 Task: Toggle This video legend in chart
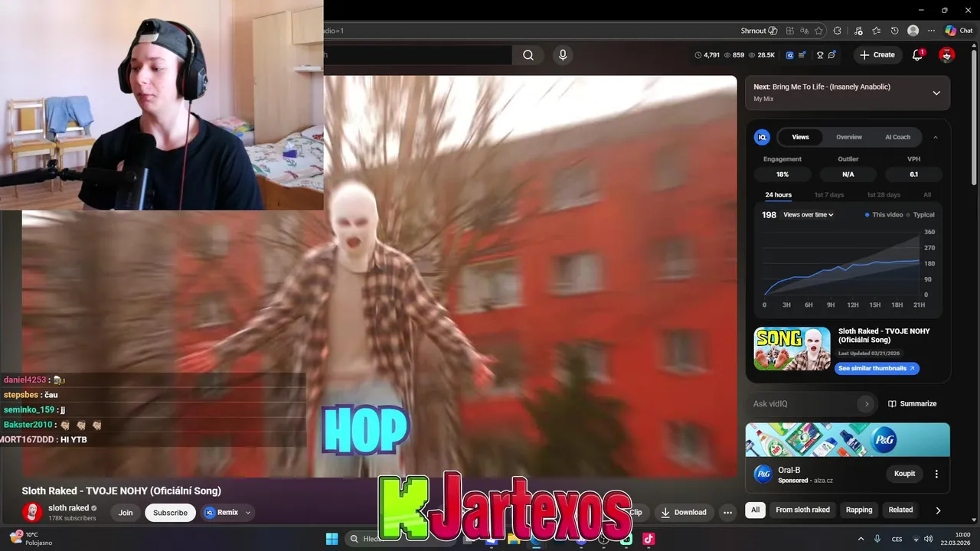click(884, 215)
